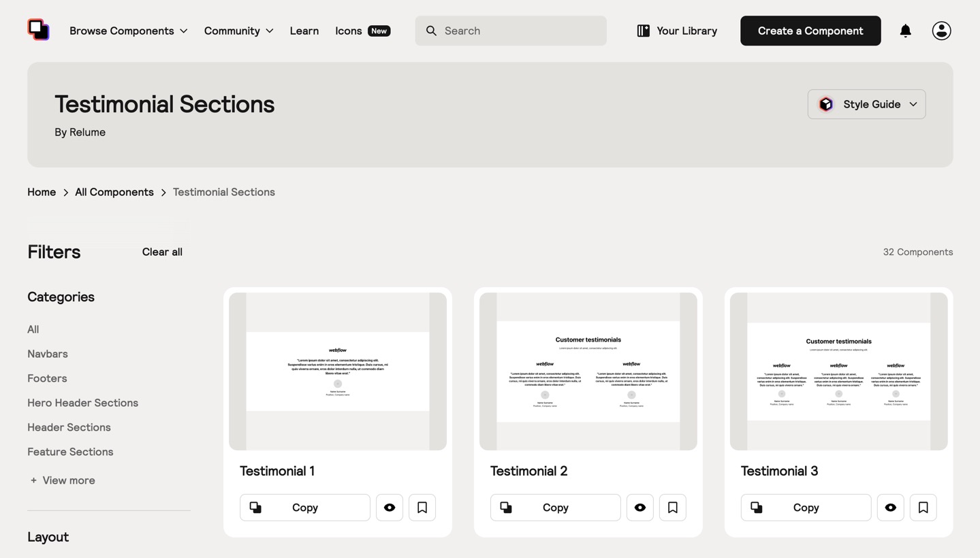Click the Relume logo icon
Image resolution: width=980 pixels, height=558 pixels.
pos(38,30)
